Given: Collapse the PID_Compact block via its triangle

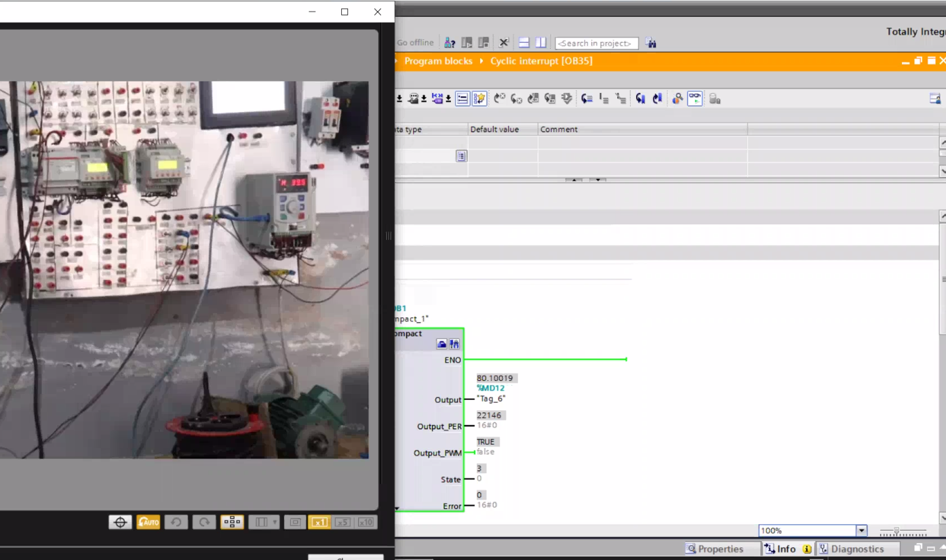Looking at the screenshot, I should click(396, 507).
